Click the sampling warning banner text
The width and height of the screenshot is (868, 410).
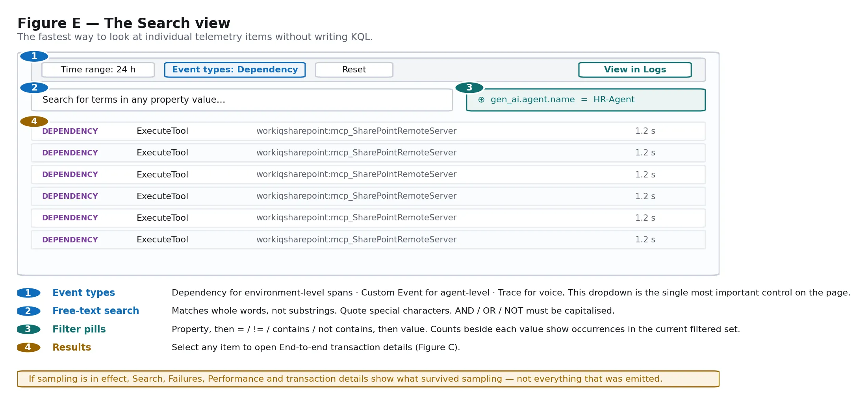(x=345, y=379)
